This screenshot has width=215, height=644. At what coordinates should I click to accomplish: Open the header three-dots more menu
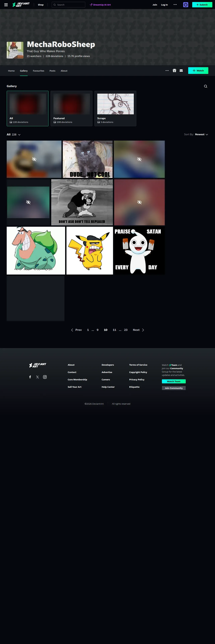tap(175, 5)
